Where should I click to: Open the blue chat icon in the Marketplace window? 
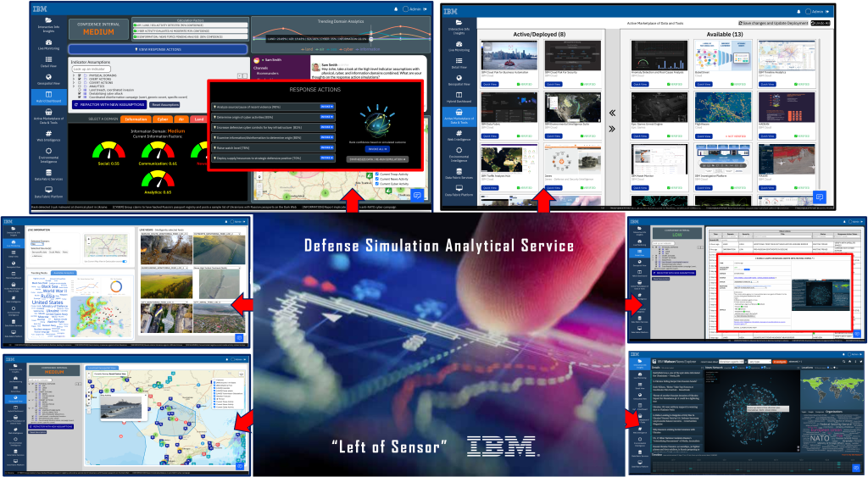tap(820, 197)
